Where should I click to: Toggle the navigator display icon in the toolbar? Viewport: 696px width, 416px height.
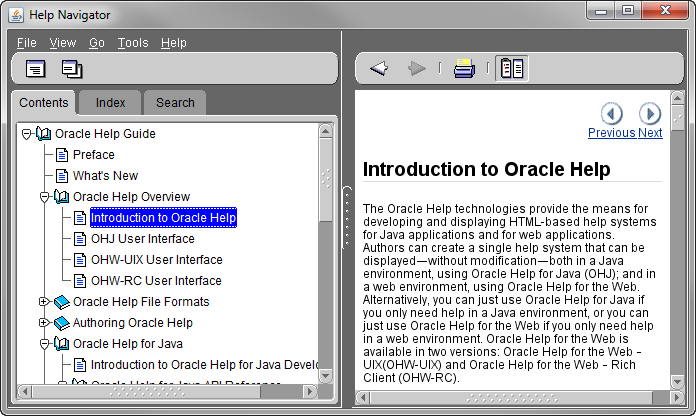(x=512, y=68)
